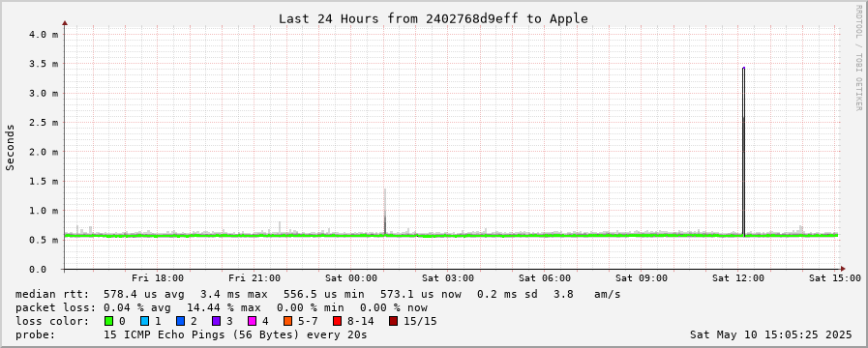The width and height of the screenshot is (868, 348).
Task: Click the magenta loss color 4 swatch
Action: pyautogui.click(x=252, y=321)
